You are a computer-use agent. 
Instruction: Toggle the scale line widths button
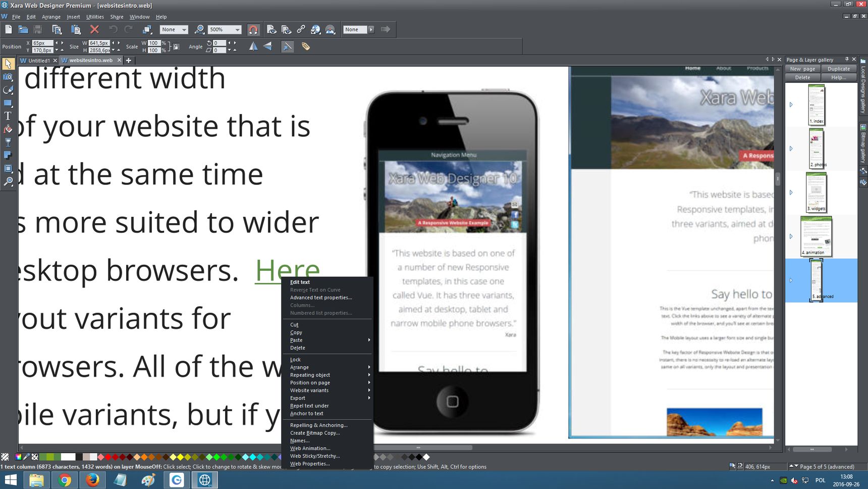287,46
